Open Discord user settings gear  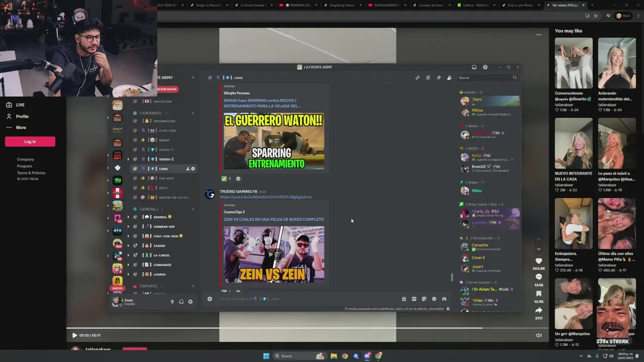coord(190,302)
